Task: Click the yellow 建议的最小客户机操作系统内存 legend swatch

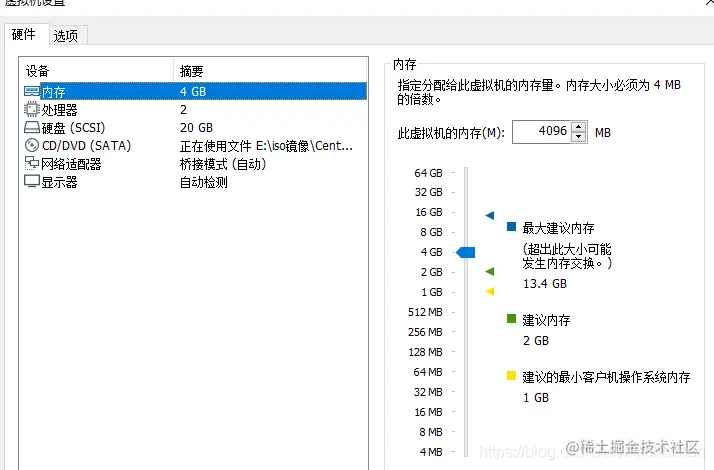Action: pyautogui.click(x=511, y=376)
